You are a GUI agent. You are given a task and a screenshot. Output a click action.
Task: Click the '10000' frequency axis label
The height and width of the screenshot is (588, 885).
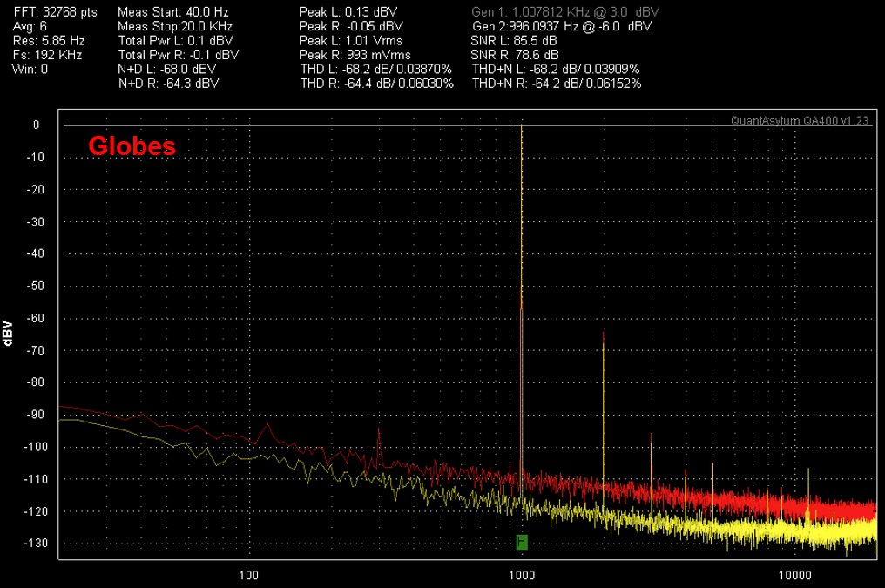click(794, 575)
